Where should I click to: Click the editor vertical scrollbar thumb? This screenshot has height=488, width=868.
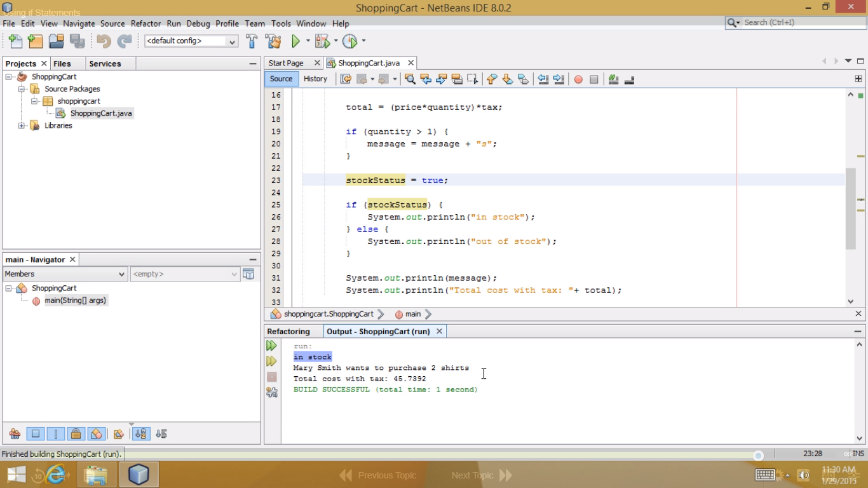[851, 209]
